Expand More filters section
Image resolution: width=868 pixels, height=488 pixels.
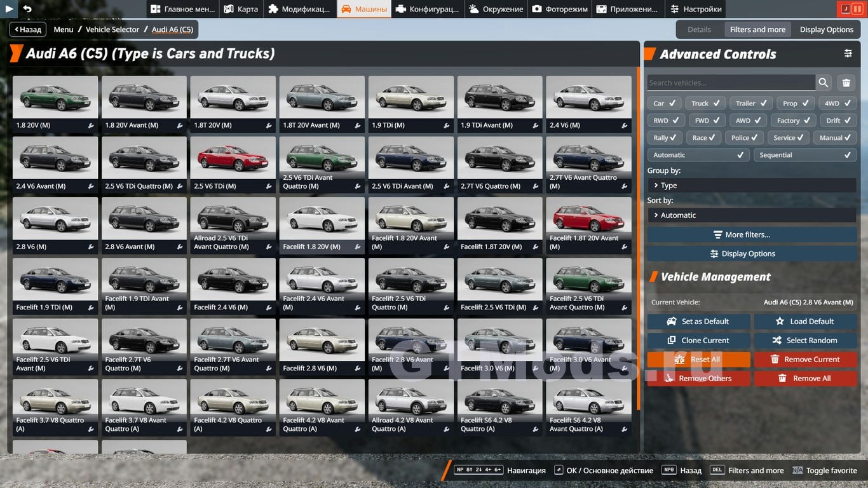point(752,234)
